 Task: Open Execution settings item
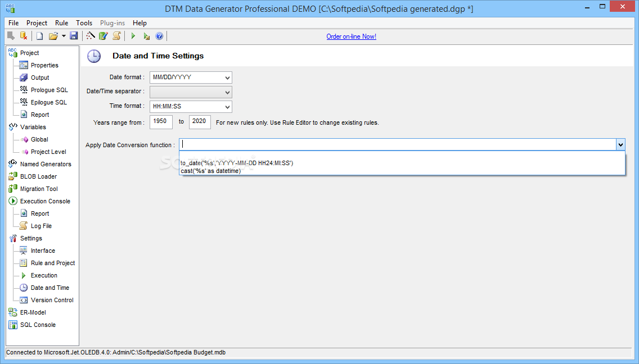pyautogui.click(x=44, y=275)
